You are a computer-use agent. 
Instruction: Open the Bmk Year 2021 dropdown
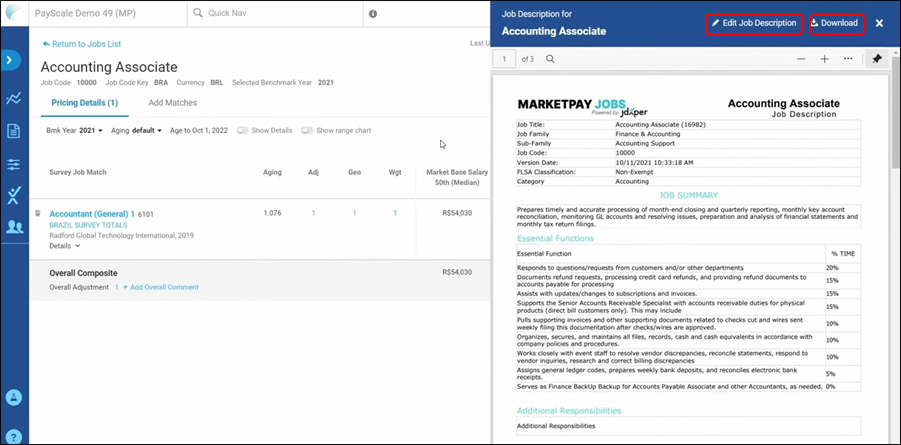pyautogui.click(x=76, y=131)
